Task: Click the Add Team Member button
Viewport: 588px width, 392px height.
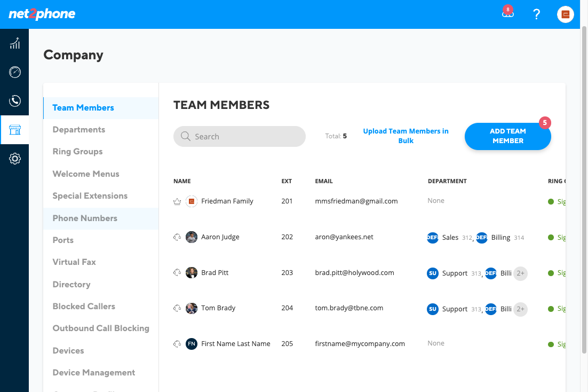Action: pyautogui.click(x=508, y=136)
